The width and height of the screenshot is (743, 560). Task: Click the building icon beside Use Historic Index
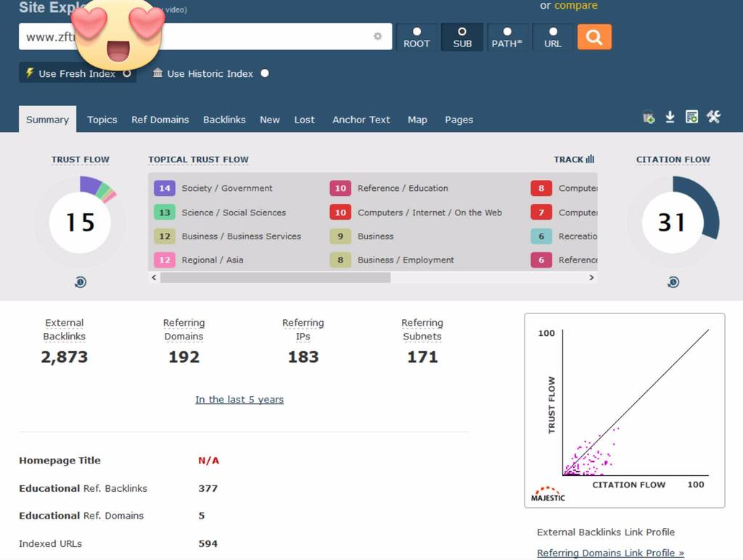tap(157, 73)
